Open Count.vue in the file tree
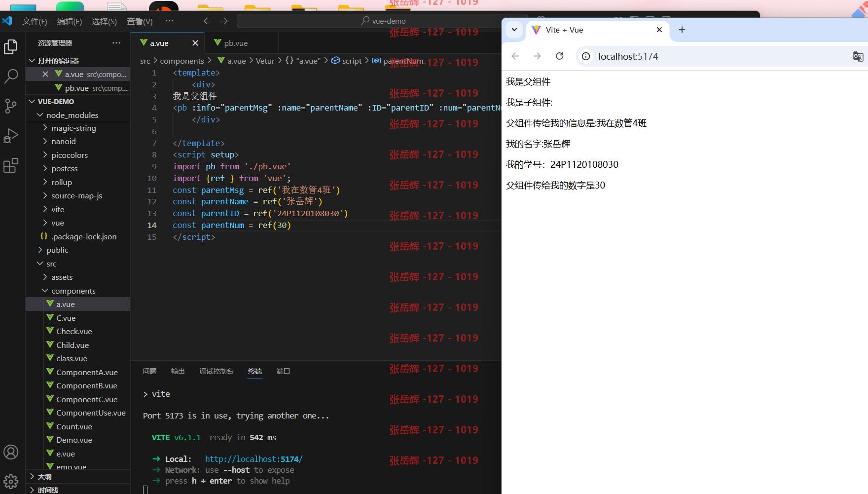 click(x=74, y=426)
